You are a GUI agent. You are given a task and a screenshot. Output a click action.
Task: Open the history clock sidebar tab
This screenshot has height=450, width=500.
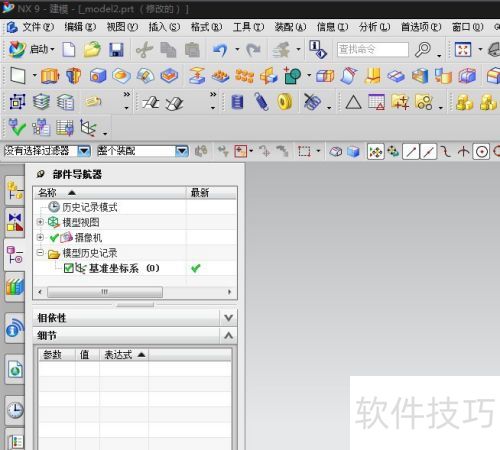coord(15,410)
